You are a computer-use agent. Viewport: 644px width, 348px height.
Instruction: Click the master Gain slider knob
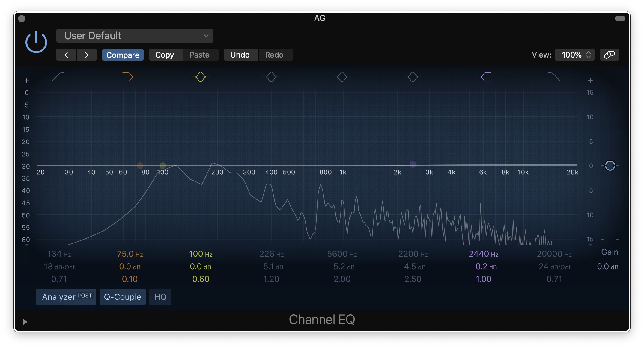tap(610, 165)
